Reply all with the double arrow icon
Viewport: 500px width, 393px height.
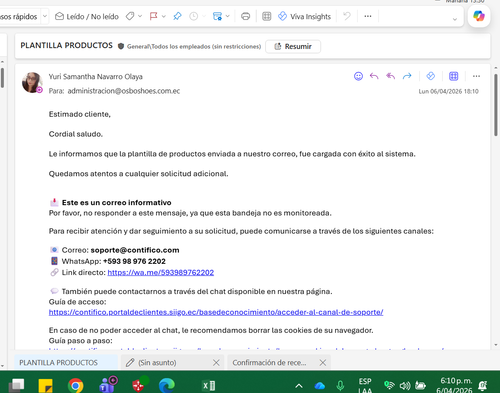pyautogui.click(x=390, y=76)
